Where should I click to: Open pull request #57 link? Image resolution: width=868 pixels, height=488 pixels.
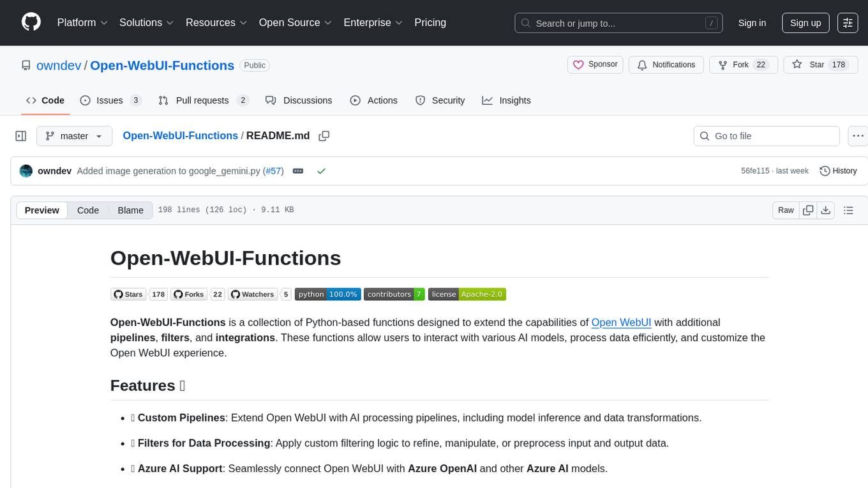pos(274,171)
